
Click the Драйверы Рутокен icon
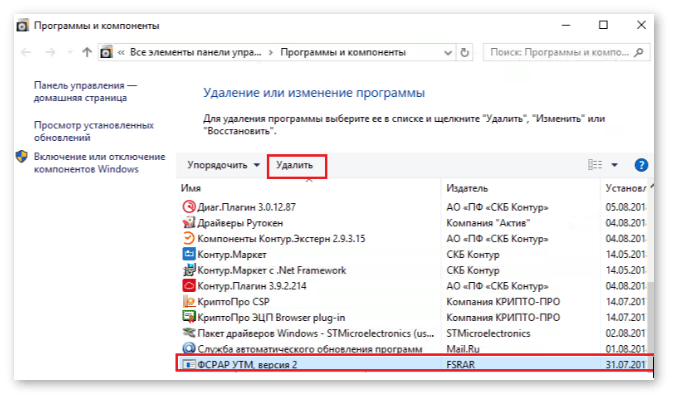[x=189, y=223]
